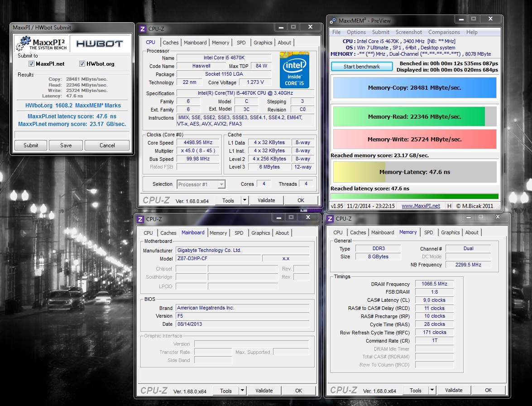Click the Memory-Copy blue result bar
The width and height of the screenshot is (532, 406).
pos(415,87)
